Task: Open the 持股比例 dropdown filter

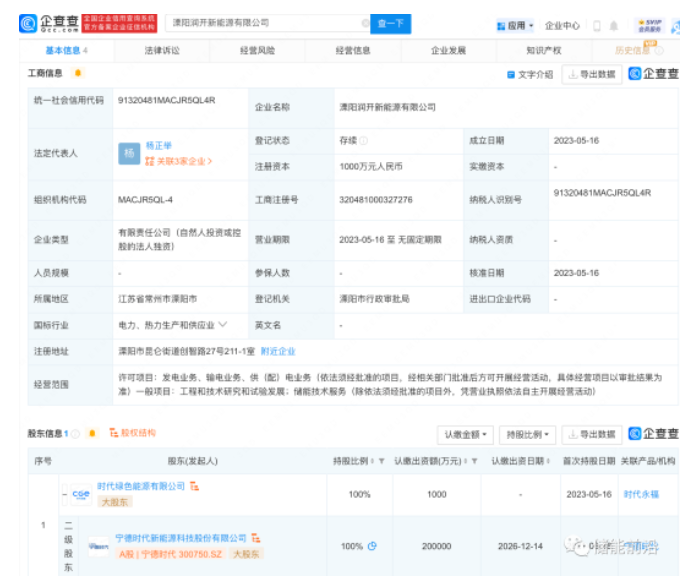Action: [527, 435]
